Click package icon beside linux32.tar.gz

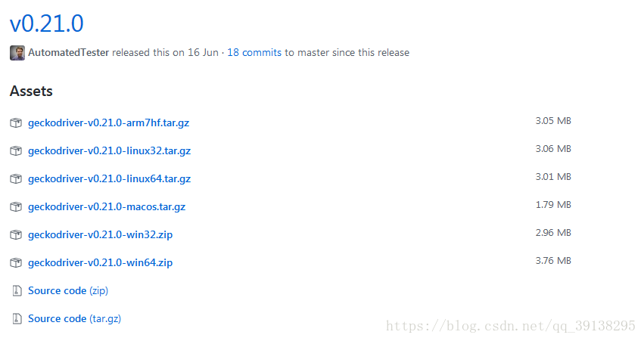[x=16, y=150]
